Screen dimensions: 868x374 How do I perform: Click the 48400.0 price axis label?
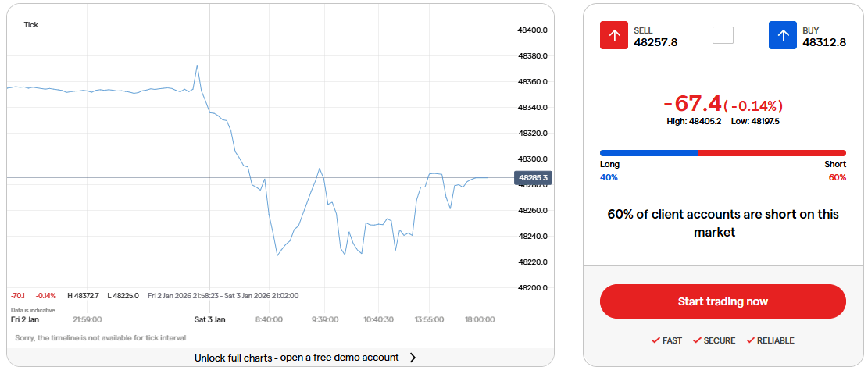(x=533, y=30)
